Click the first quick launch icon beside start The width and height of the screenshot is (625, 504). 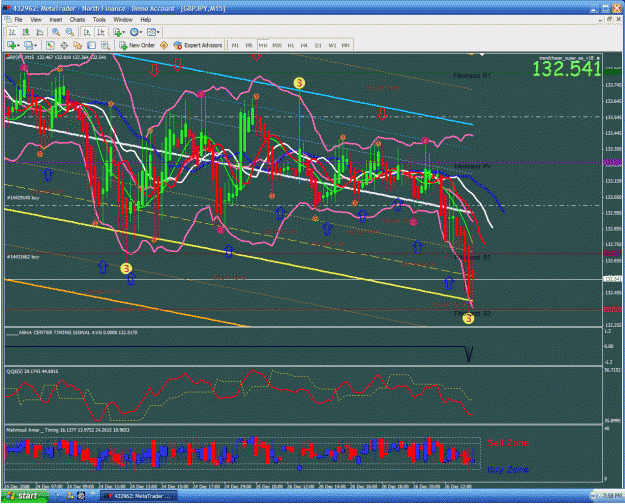(57, 496)
